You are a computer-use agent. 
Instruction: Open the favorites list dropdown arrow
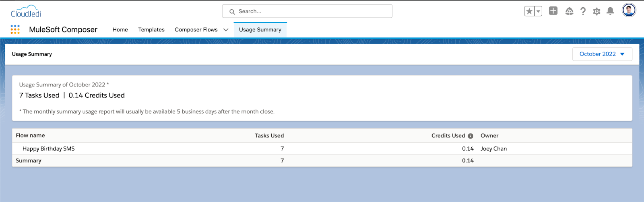(538, 11)
